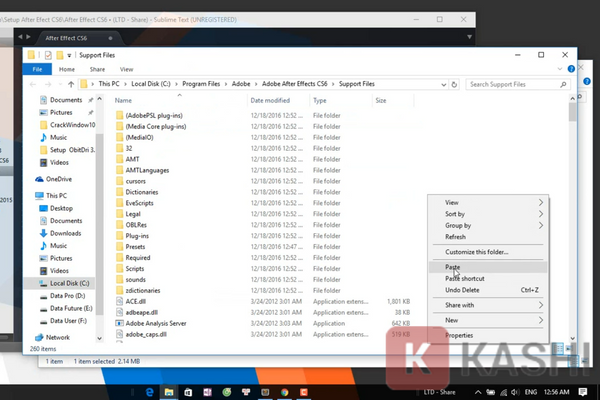Open Data Pro (D:) drive
Image resolution: width=600 pixels, height=400 pixels.
(68, 297)
